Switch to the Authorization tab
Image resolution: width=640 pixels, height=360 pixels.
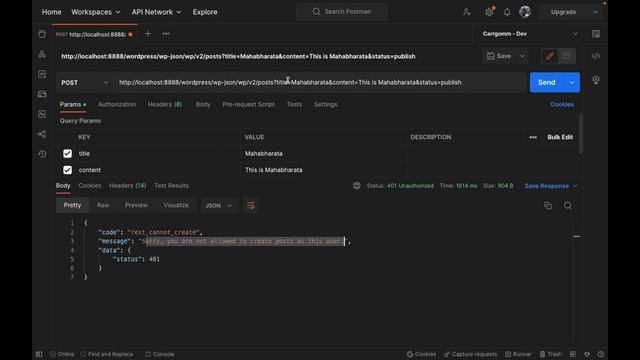[117, 104]
